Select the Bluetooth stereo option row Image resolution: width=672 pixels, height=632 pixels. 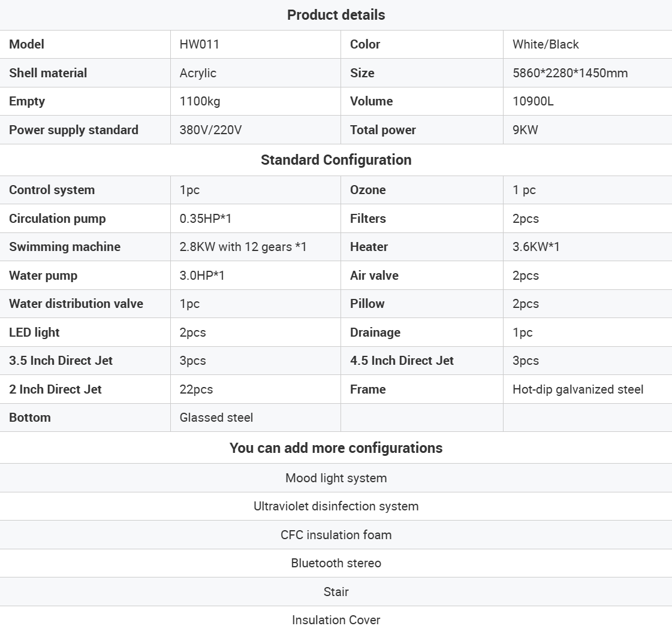pyautogui.click(x=336, y=563)
